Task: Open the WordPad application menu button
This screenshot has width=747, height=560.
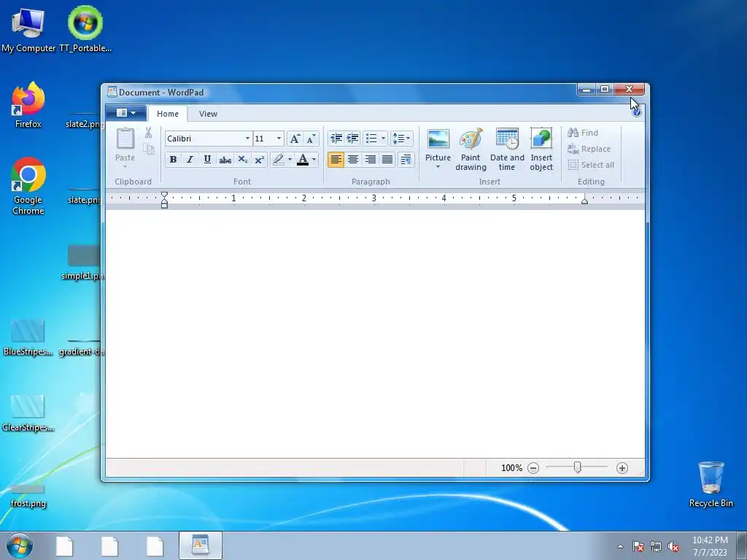Action: pyautogui.click(x=125, y=113)
